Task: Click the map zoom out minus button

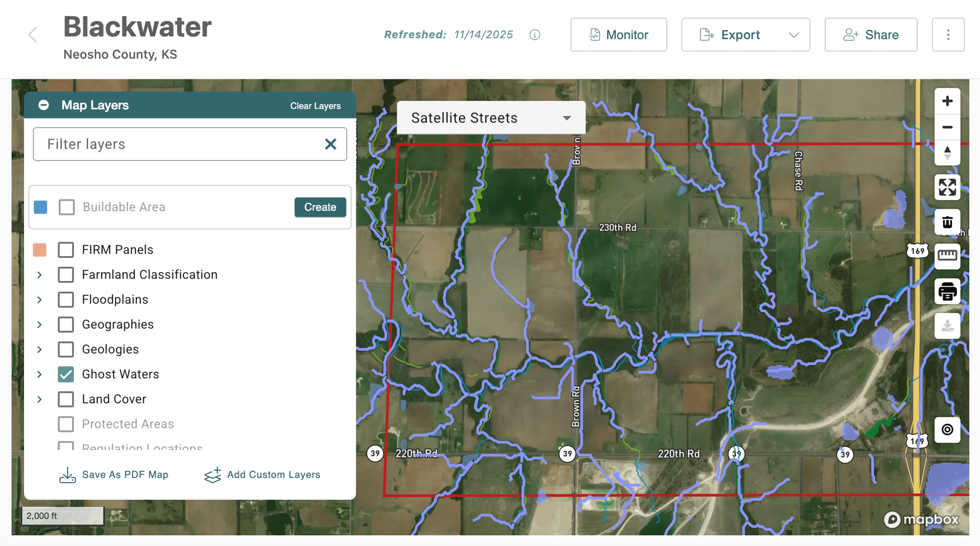Action: coord(947,127)
